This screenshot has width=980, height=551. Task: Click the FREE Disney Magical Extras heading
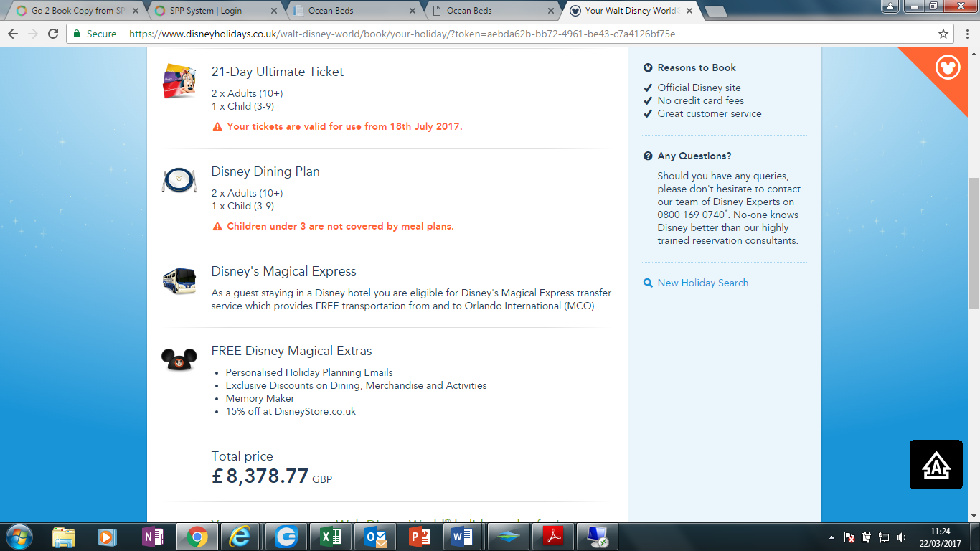291,351
